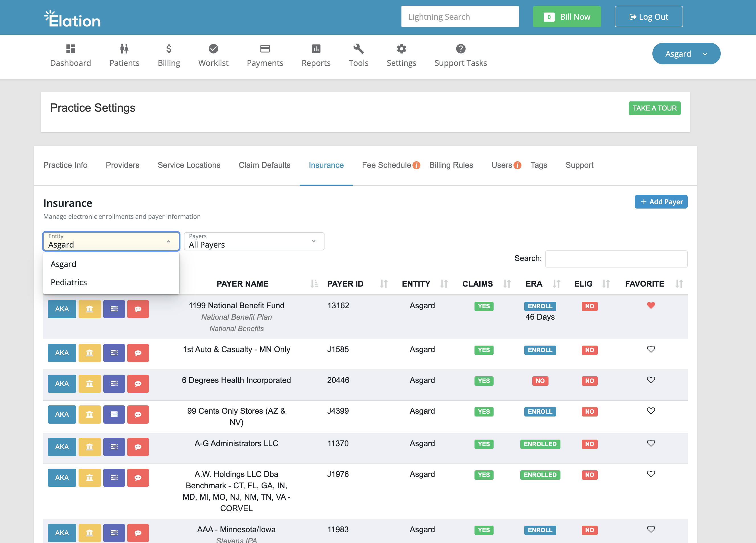Image resolution: width=756 pixels, height=543 pixels.
Task: Click the TAKE A TOUR button
Action: tap(654, 108)
